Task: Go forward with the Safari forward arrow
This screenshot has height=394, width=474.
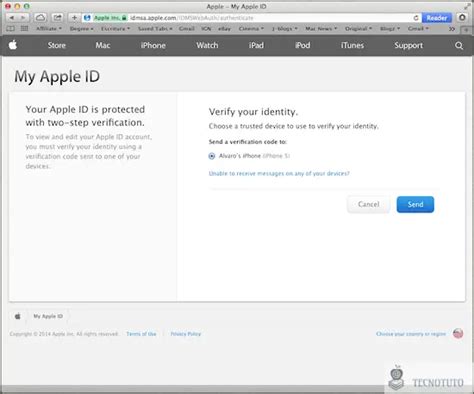Action: click(x=23, y=18)
